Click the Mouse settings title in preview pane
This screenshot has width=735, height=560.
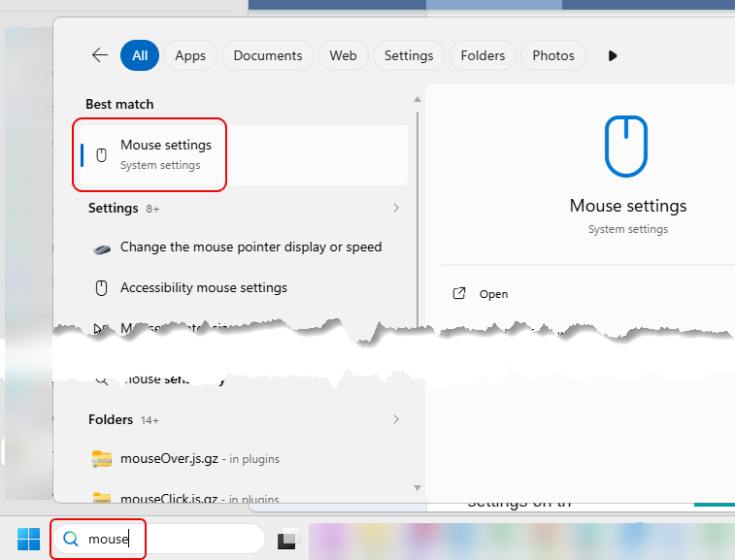pos(628,206)
